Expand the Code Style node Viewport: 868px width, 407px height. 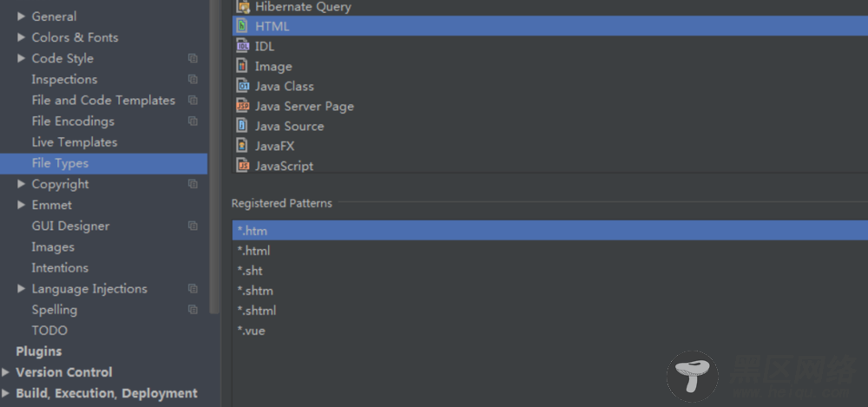coord(21,58)
